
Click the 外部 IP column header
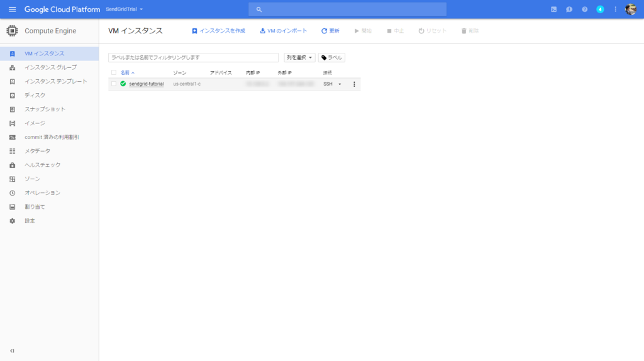(285, 73)
